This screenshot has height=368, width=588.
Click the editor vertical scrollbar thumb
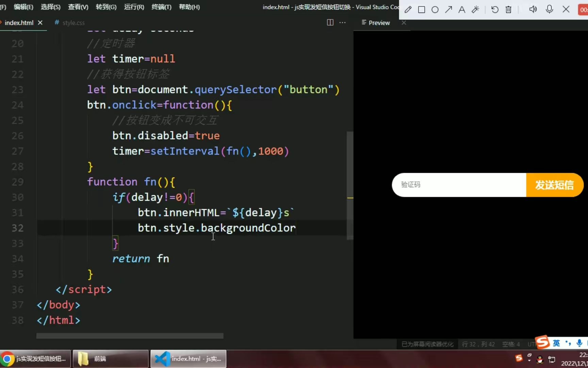pos(350,186)
